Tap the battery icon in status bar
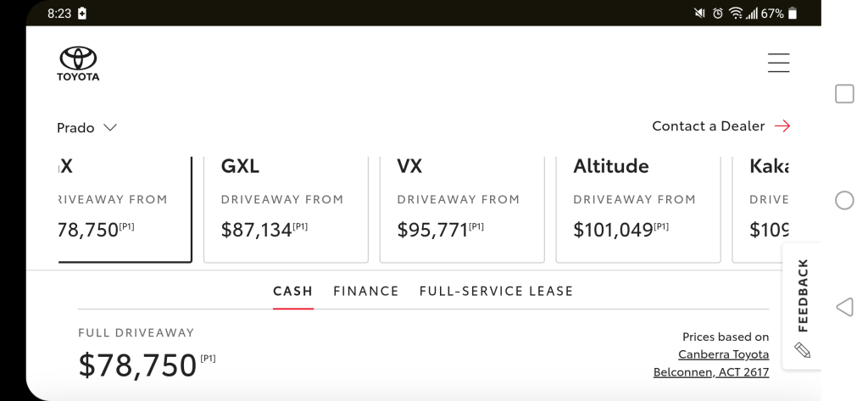Image resolution: width=868 pixels, height=401 pixels. (793, 14)
